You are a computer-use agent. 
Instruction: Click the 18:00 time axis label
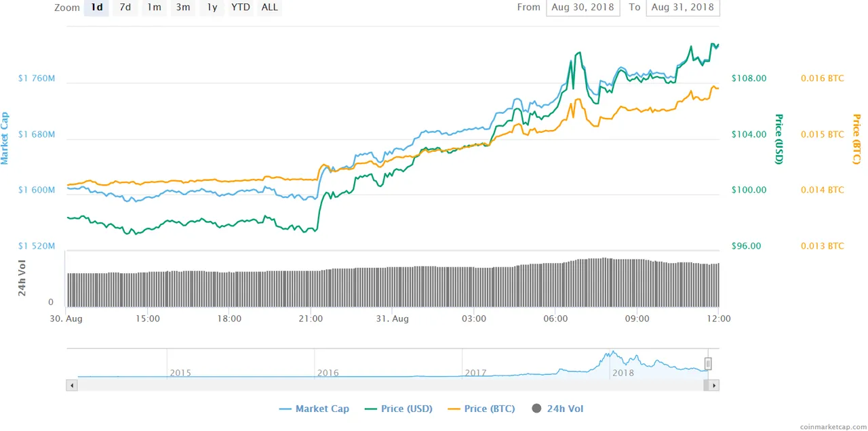229,319
